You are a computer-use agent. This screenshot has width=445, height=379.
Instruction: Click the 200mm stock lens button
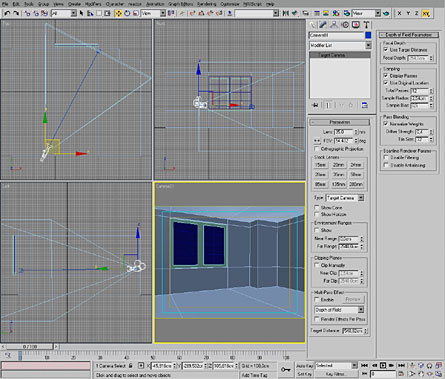tap(356, 184)
